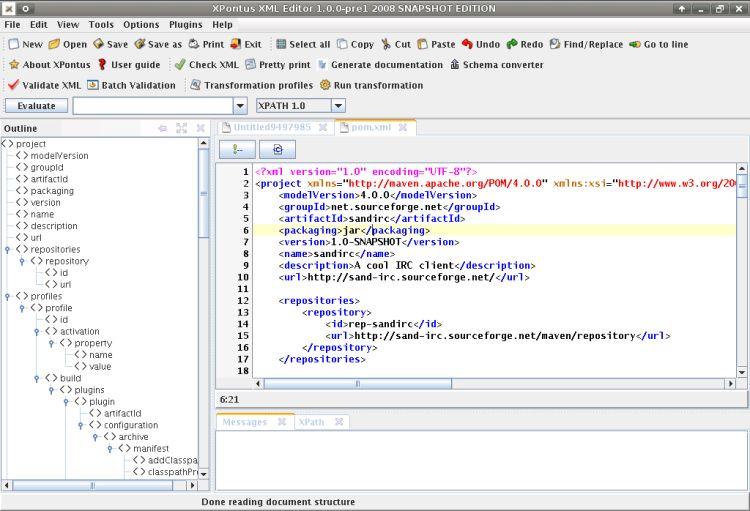The width and height of the screenshot is (750, 511).
Task: Click Go to line toolbar icon
Action: (x=635, y=44)
